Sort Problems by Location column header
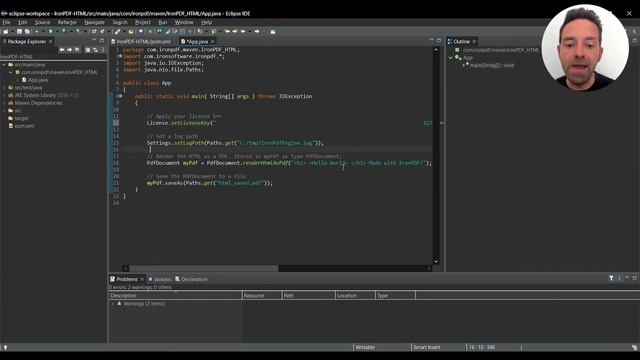Viewport: 640px width, 360px height. coord(355,295)
